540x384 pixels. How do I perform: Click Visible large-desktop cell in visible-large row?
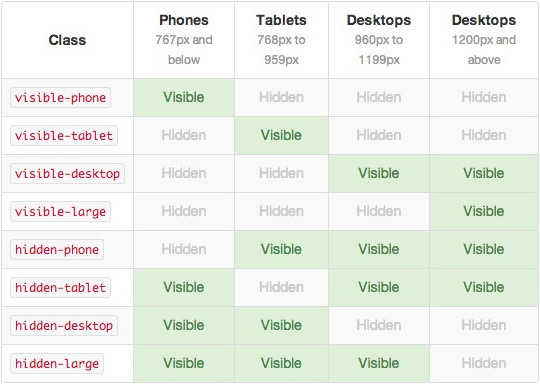coord(484,211)
